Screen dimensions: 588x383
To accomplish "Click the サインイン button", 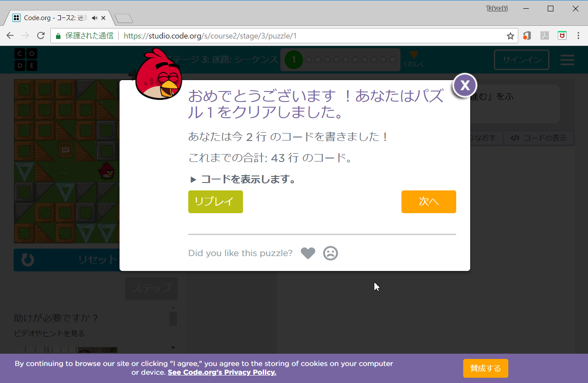I will 521,60.
